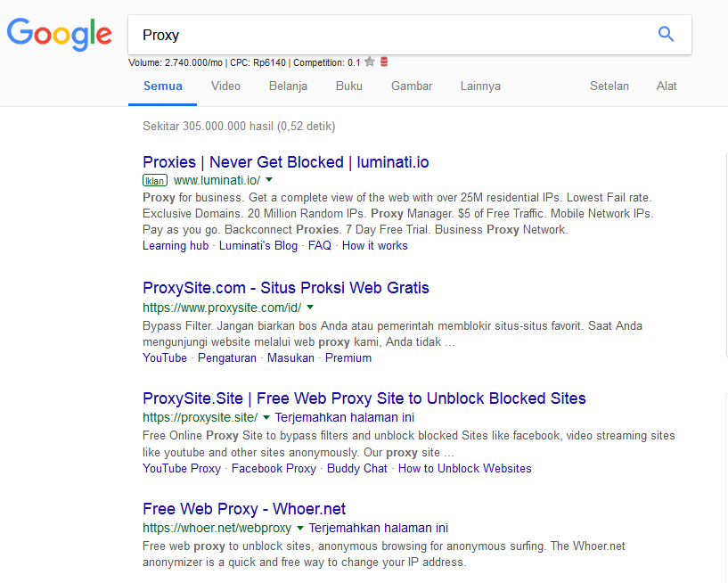This screenshot has width=728, height=583.
Task: Click the https://proxysite.site/ URL text
Action: click(200, 417)
